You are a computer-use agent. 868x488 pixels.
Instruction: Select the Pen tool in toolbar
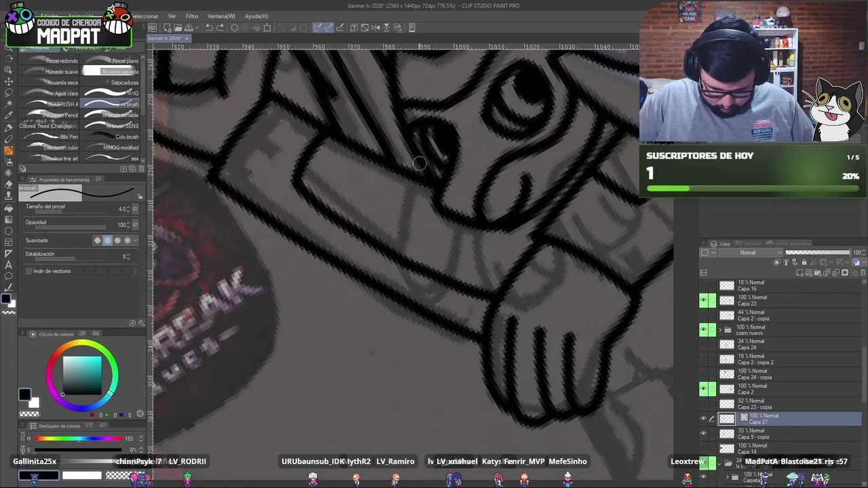tap(9, 127)
